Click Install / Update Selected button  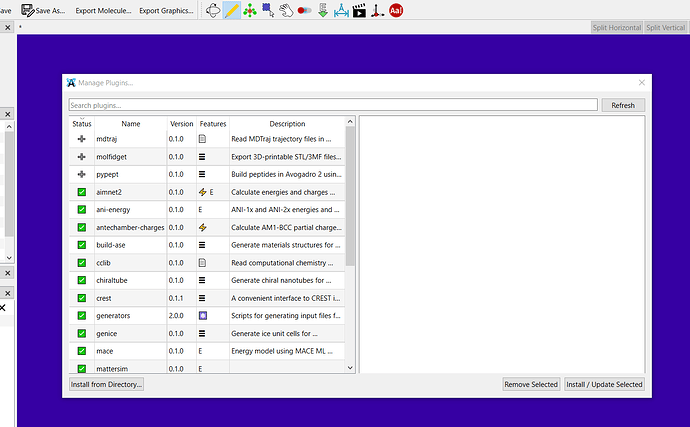[x=604, y=384]
